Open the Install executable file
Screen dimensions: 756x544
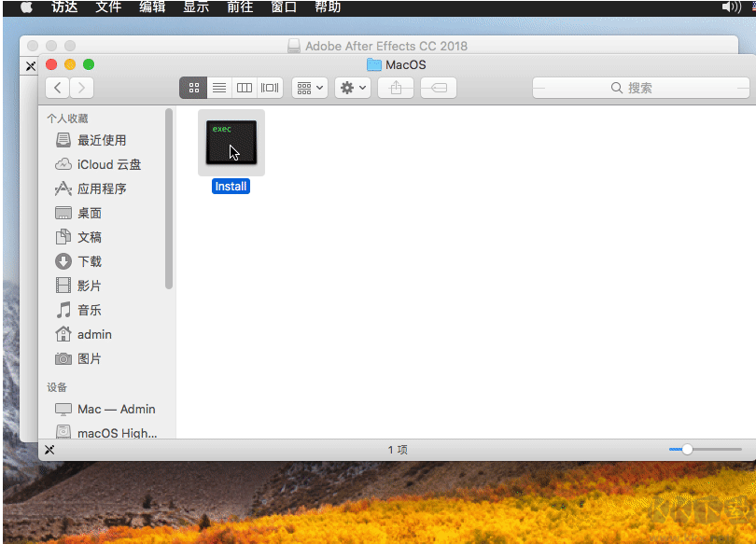tap(231, 143)
